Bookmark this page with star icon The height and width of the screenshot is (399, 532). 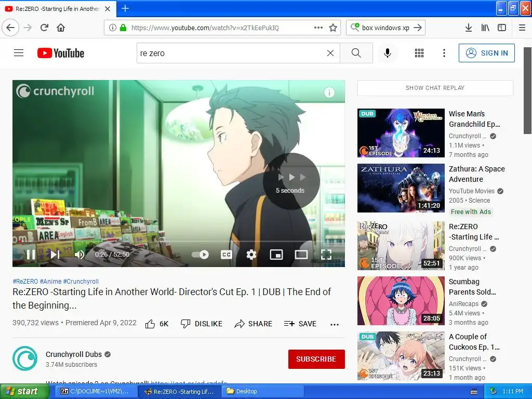pos(333,28)
